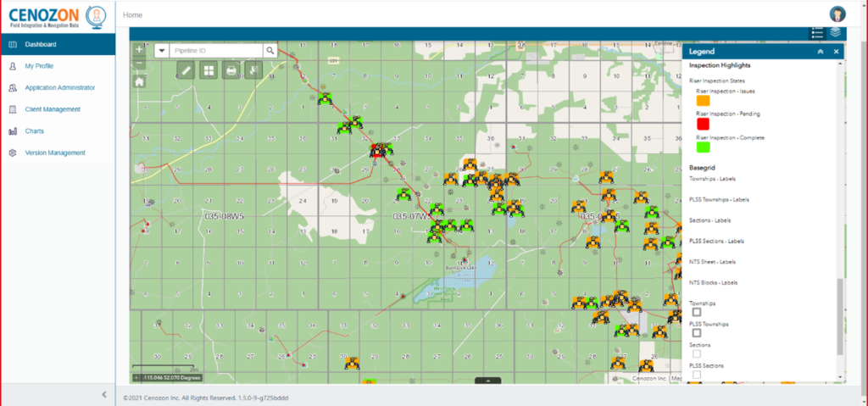The width and height of the screenshot is (868, 406).
Task: Click the map zoom in plus button
Action: [139, 50]
